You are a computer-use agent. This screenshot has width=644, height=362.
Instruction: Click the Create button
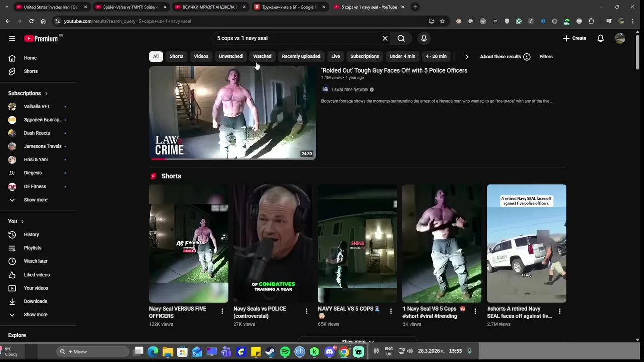click(x=574, y=38)
